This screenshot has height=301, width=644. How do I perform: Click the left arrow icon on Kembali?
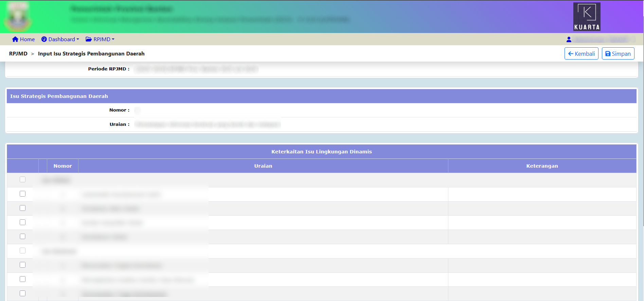(x=571, y=54)
